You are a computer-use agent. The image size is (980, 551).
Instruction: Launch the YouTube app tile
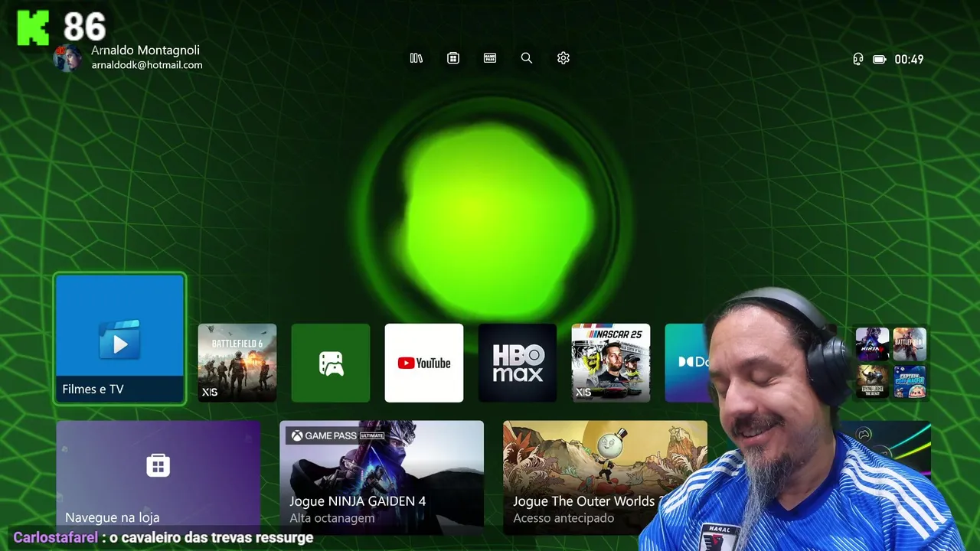coord(424,363)
